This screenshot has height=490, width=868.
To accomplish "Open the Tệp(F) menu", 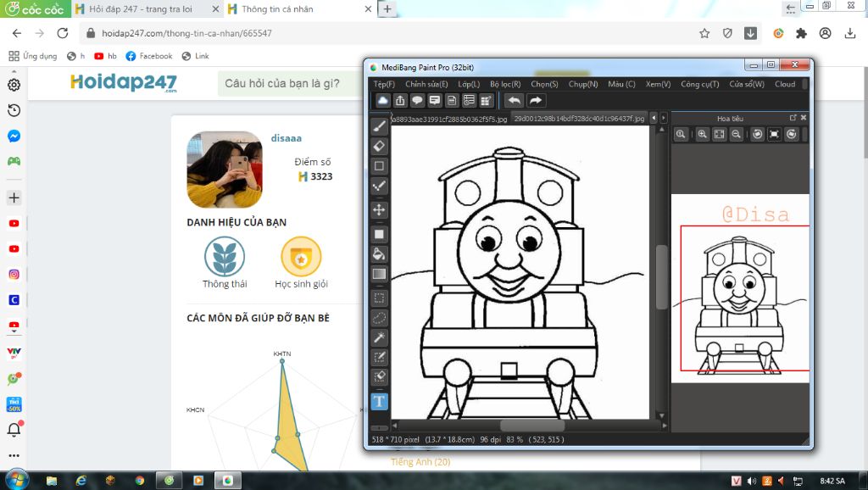I will point(384,84).
